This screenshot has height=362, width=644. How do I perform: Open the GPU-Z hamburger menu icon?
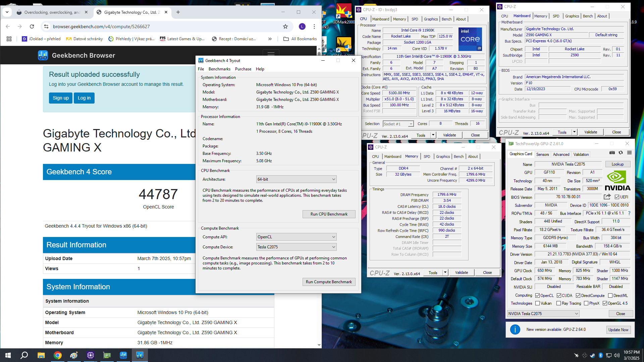(629, 153)
